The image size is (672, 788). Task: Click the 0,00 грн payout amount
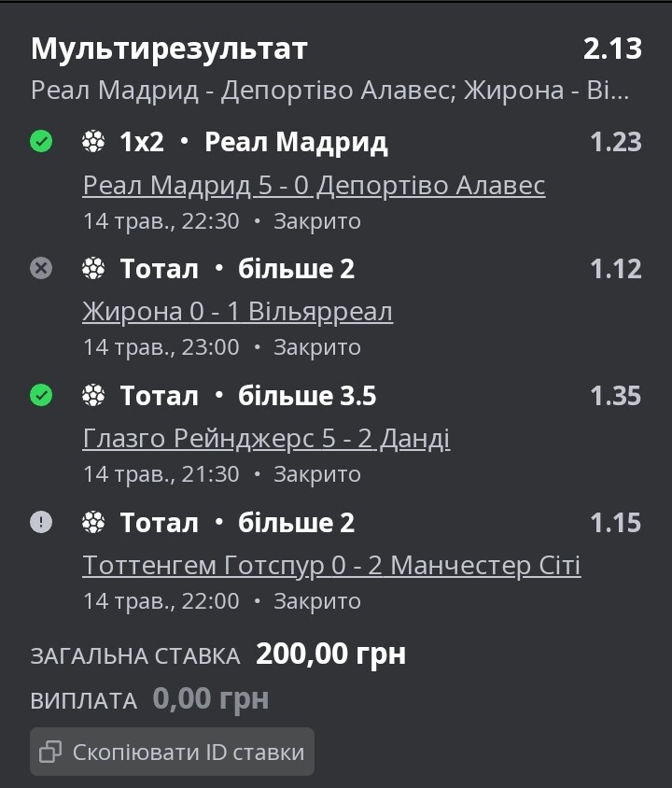211,698
